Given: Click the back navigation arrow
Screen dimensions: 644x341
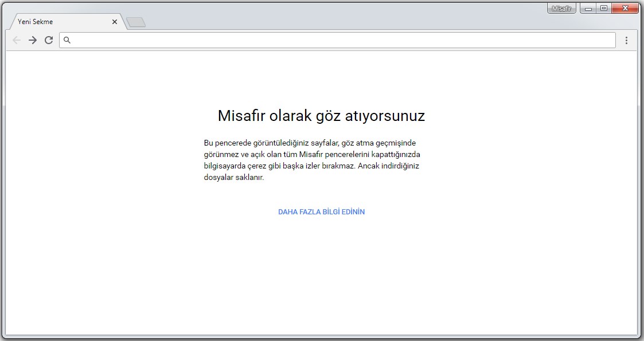Looking at the screenshot, I should click(x=17, y=40).
